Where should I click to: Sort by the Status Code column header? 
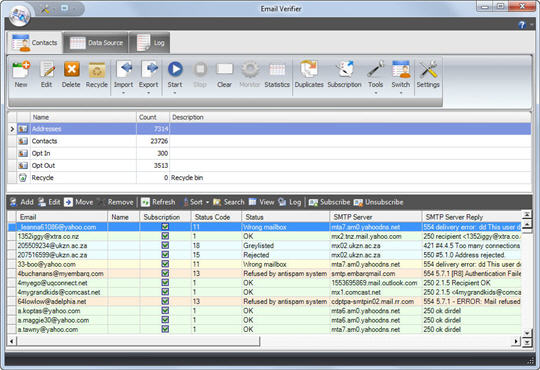point(216,217)
